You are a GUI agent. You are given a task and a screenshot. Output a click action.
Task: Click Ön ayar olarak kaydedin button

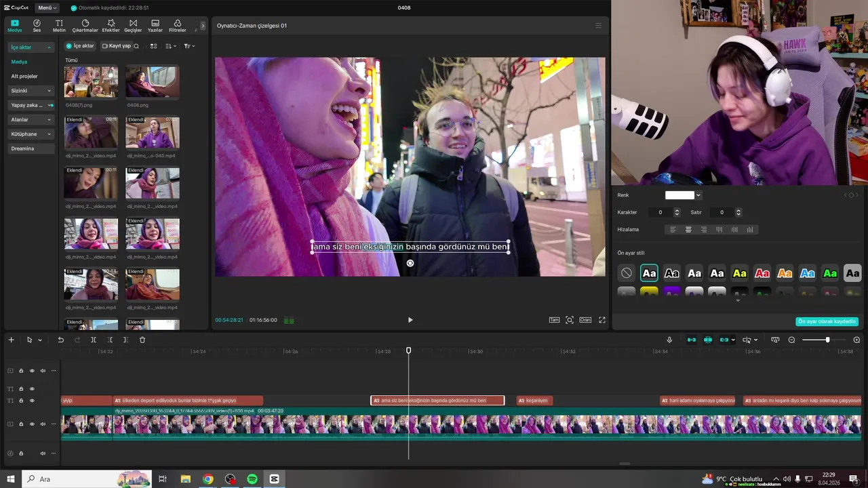(x=827, y=321)
